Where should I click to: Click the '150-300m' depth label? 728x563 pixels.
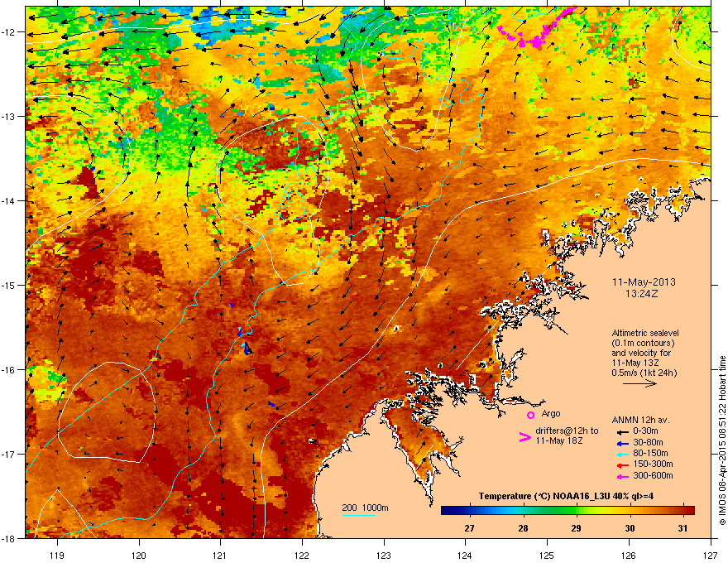(653, 464)
